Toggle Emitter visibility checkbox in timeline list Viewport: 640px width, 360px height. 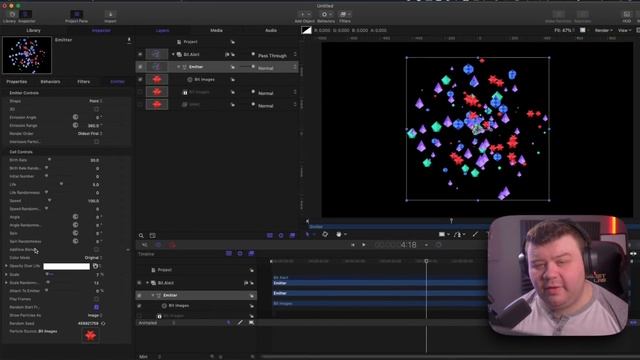click(x=139, y=295)
